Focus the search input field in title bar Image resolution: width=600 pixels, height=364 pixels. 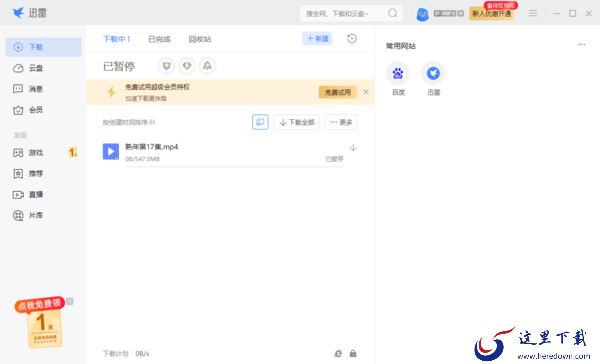pos(344,14)
